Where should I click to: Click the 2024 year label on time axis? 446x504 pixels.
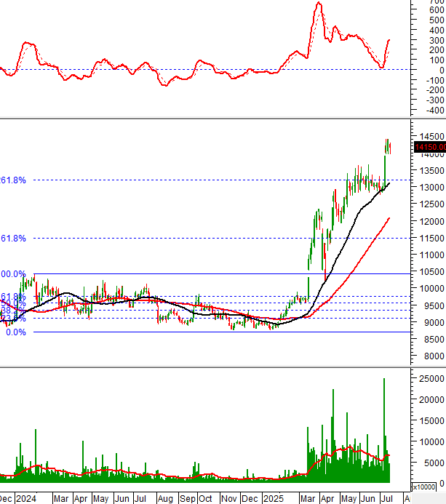(x=25, y=499)
